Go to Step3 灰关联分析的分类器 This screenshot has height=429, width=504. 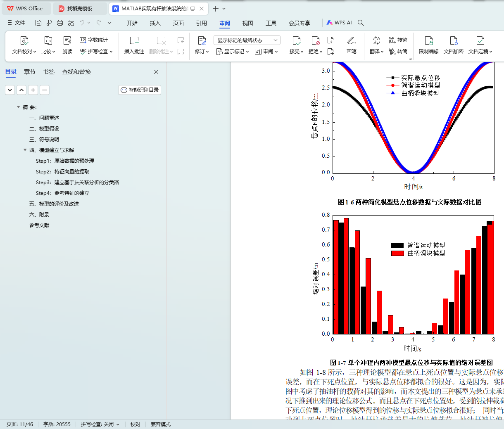tap(78, 182)
